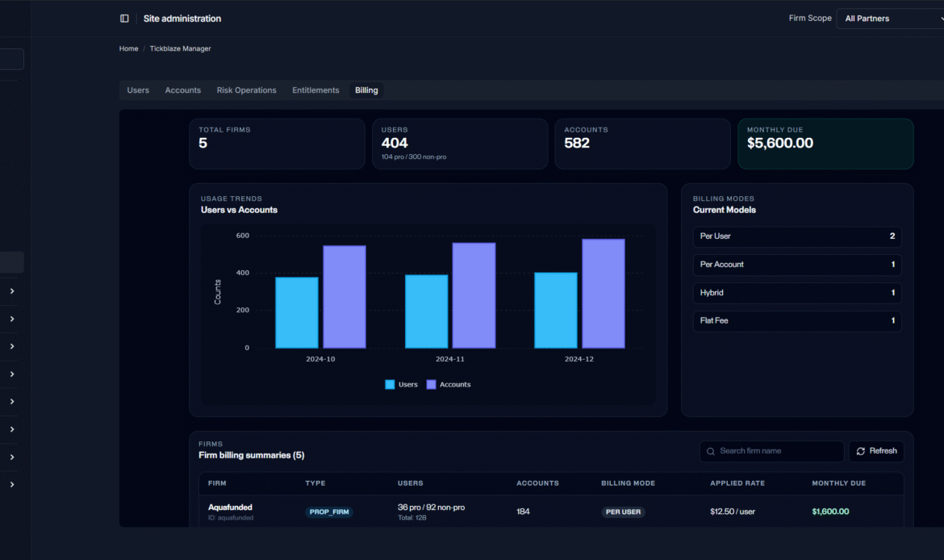Expand the bottommost chevron in left sidebar
The image size is (944, 560).
click(x=12, y=485)
